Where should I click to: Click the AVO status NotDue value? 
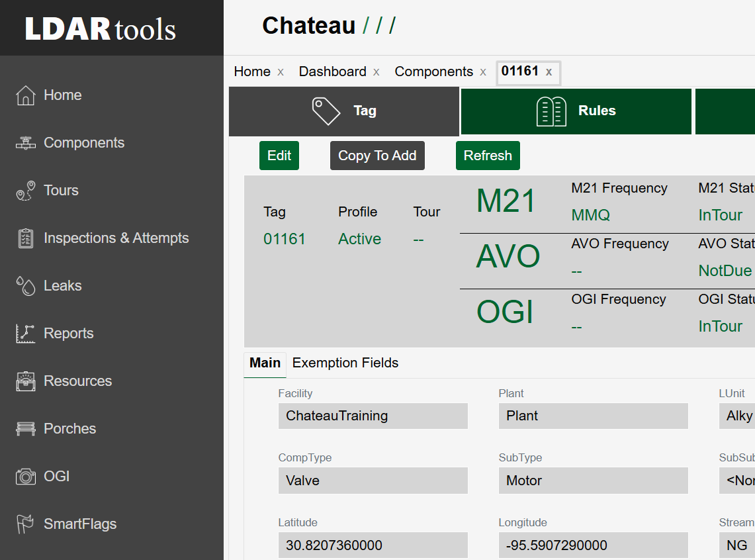click(725, 271)
